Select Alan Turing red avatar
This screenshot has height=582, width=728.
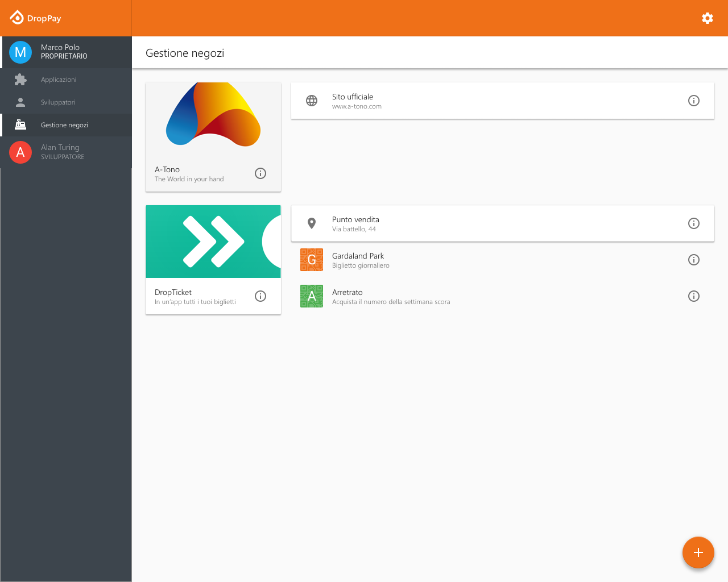coord(20,152)
